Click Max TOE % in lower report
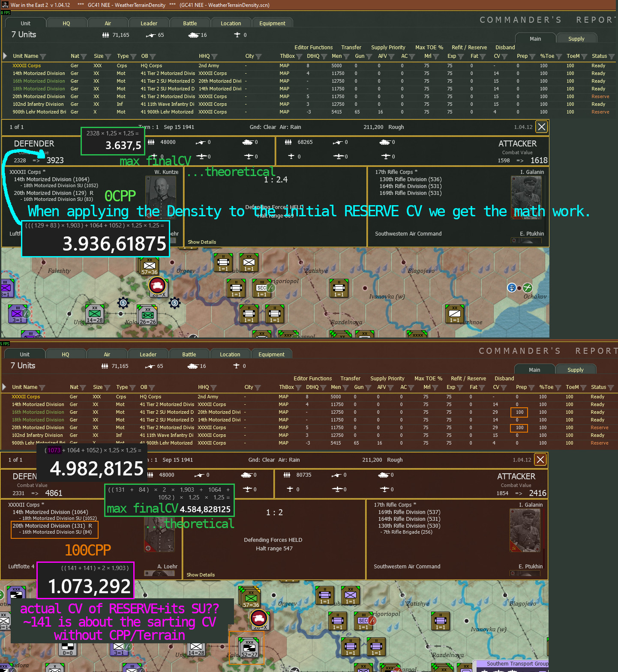This screenshot has height=672, width=618. (x=428, y=379)
